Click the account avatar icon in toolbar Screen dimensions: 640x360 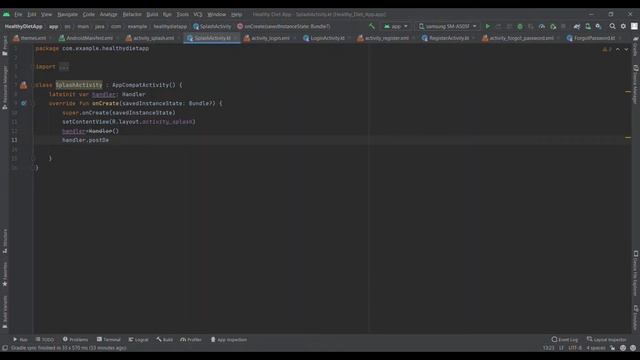pyautogui.click(x=634, y=26)
